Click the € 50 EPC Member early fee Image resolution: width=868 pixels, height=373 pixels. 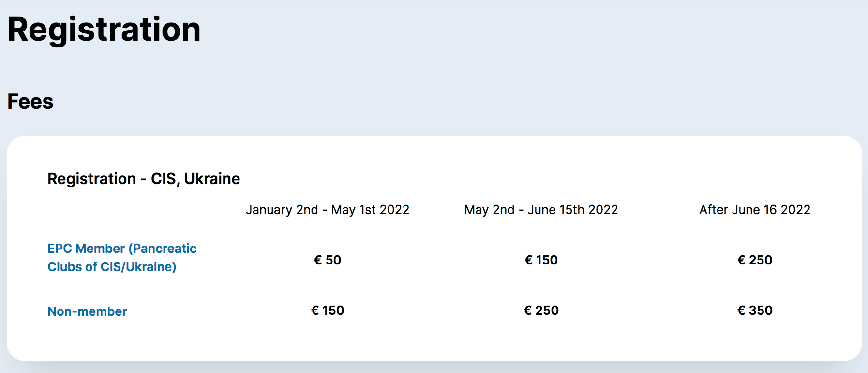pos(328,260)
